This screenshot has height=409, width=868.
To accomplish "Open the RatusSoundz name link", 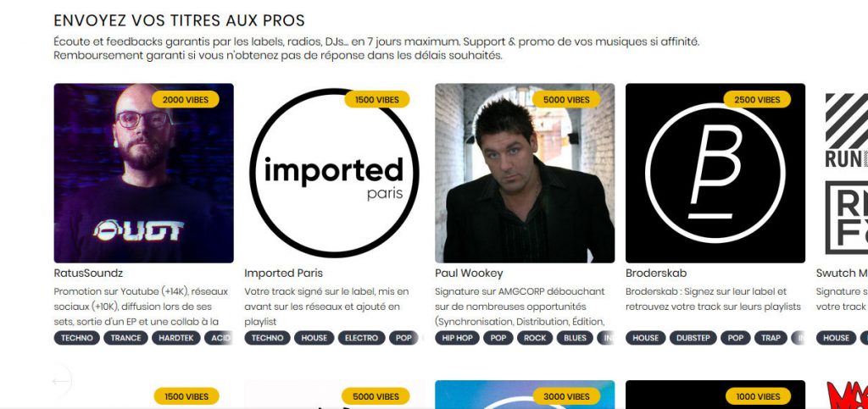I will point(88,273).
